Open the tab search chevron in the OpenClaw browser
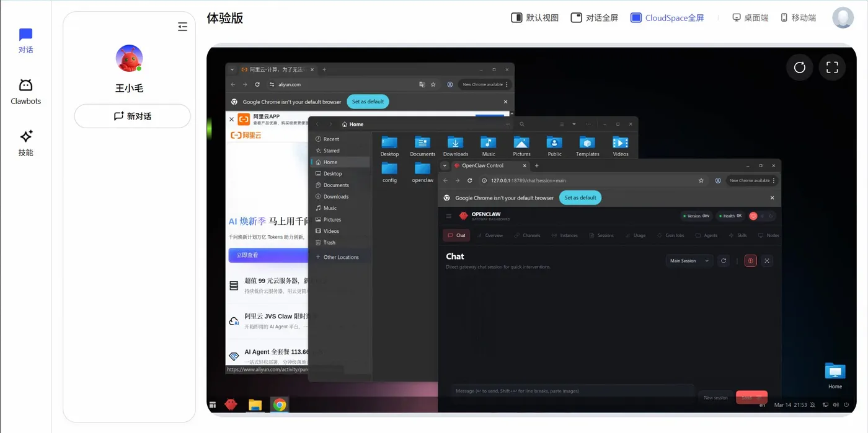The image size is (868, 433). 445,165
